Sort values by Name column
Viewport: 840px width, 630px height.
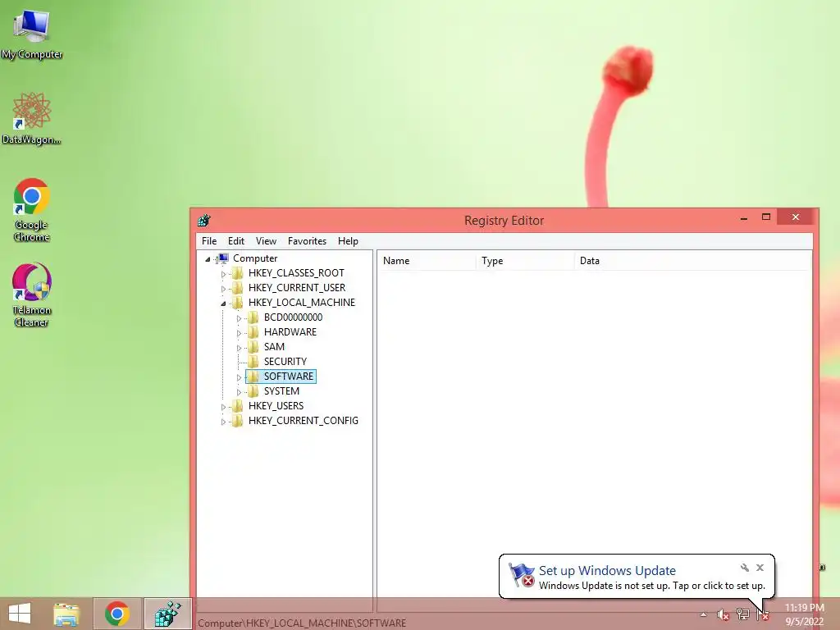(427, 261)
